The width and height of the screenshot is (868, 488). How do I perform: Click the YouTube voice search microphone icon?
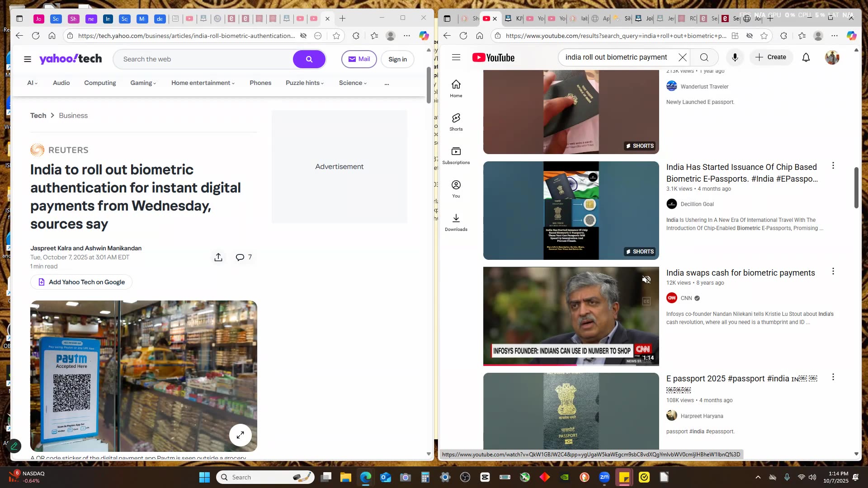(735, 57)
